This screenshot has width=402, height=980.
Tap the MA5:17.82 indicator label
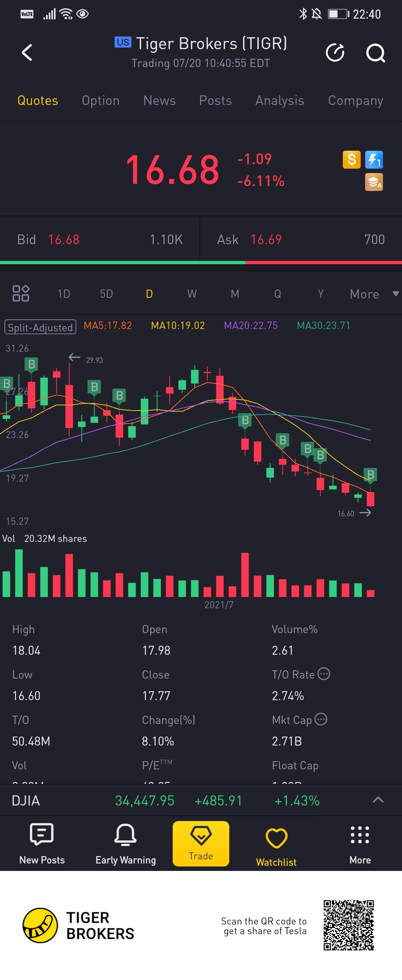pos(108,326)
